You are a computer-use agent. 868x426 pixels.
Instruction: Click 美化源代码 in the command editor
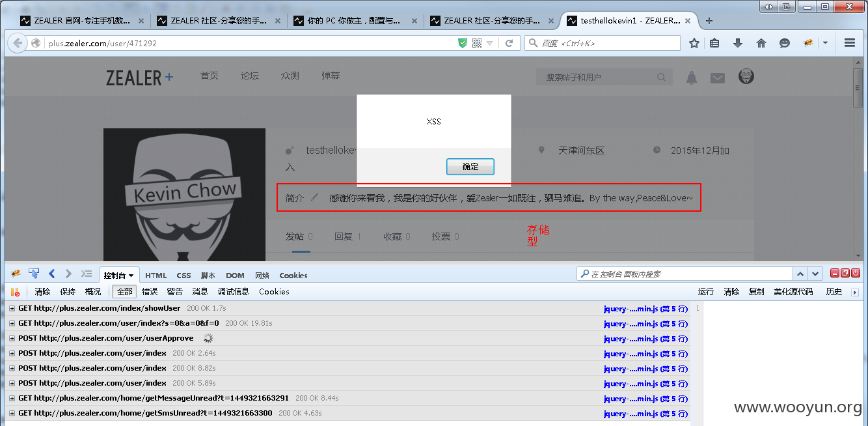(793, 292)
